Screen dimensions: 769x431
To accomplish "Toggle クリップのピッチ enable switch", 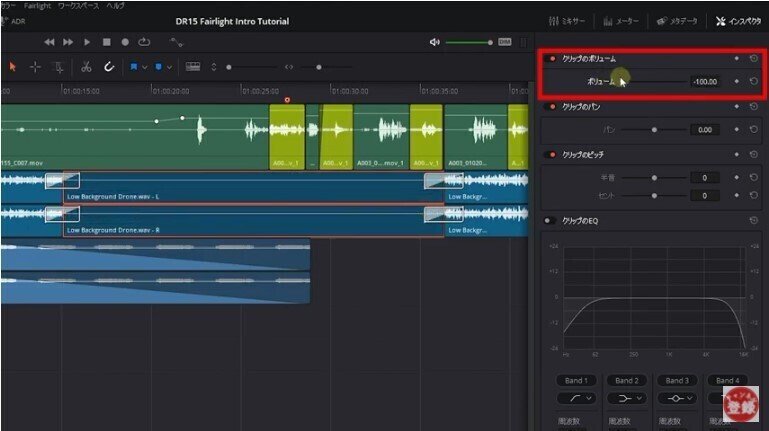I will click(x=550, y=154).
